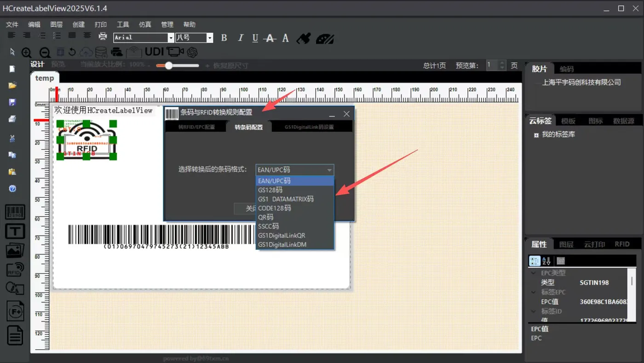This screenshot has width=644, height=363.
Task: Choose GS128码 from the dropdown list
Action: pyautogui.click(x=295, y=190)
